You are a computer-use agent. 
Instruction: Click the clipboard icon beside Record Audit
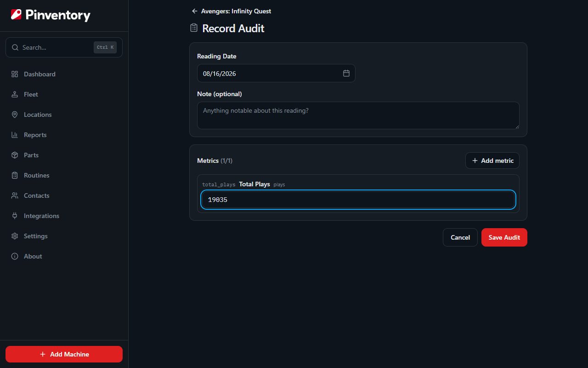(x=194, y=28)
